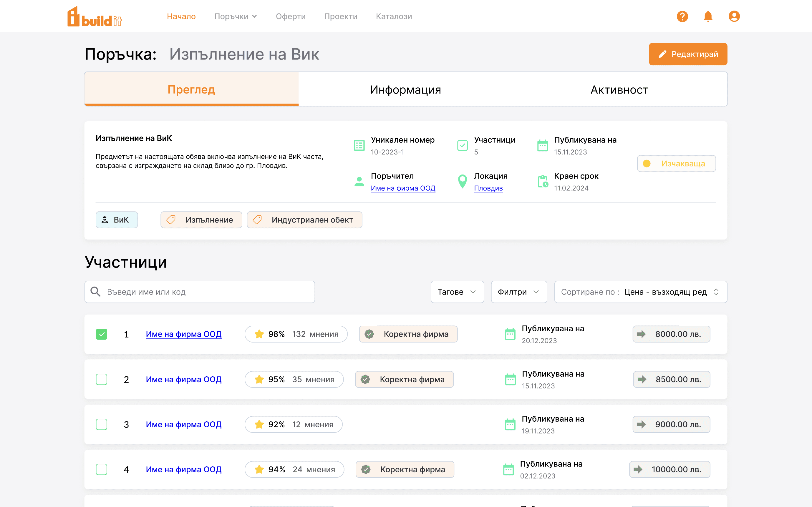
Task: Click the yellow status dot in Изчакваща
Action: coord(647,164)
